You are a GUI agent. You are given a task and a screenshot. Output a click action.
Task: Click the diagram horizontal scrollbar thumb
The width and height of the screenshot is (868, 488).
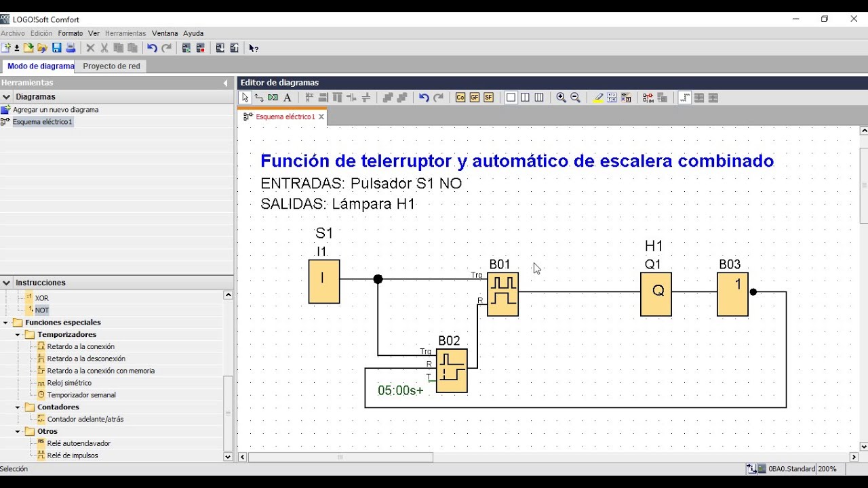coord(341,457)
